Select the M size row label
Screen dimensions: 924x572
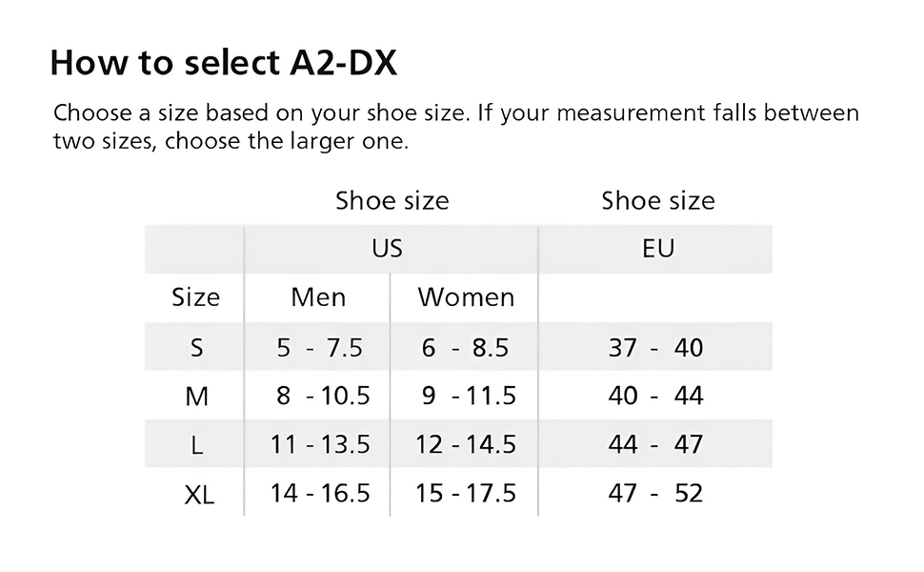pyautogui.click(x=196, y=397)
